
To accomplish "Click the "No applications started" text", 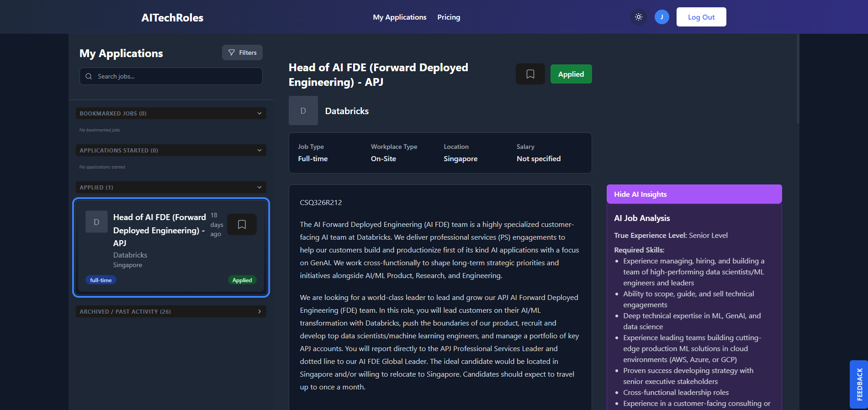I will point(102,167).
